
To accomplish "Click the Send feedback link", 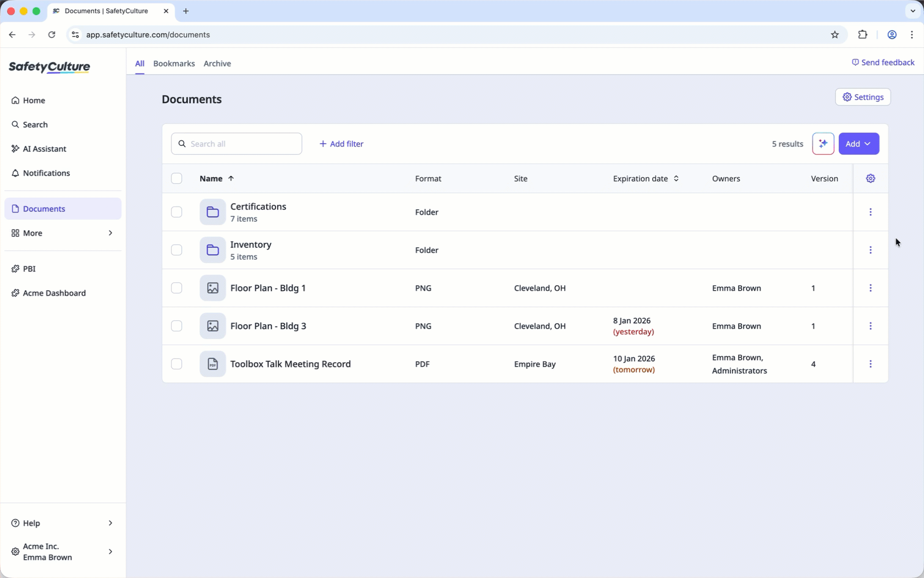I will [883, 62].
